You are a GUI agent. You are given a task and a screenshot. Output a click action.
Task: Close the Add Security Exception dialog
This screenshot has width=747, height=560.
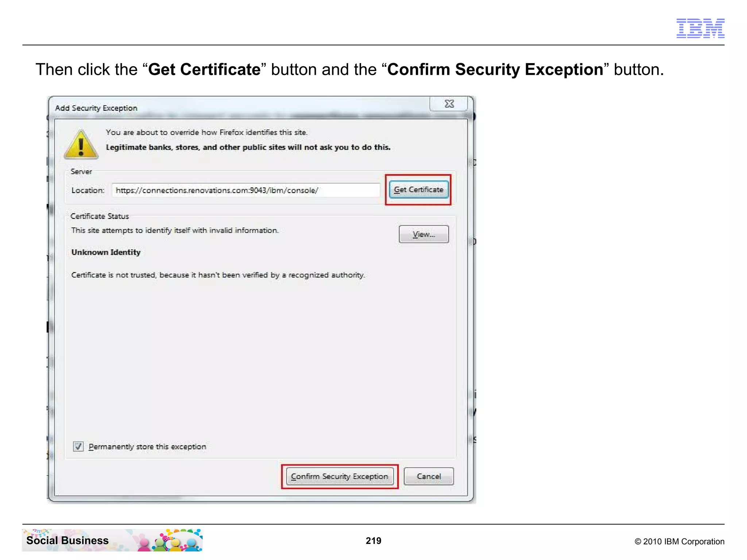449,104
